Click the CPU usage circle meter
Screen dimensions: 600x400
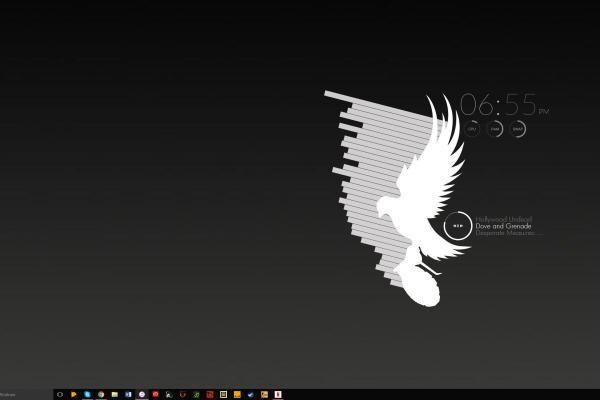tap(472, 129)
